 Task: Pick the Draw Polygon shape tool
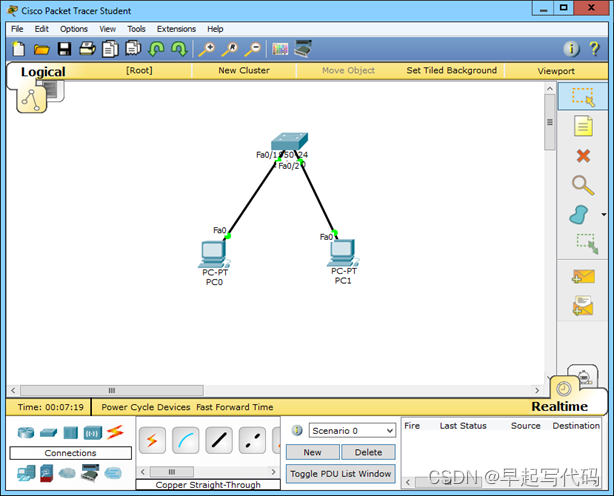click(579, 215)
